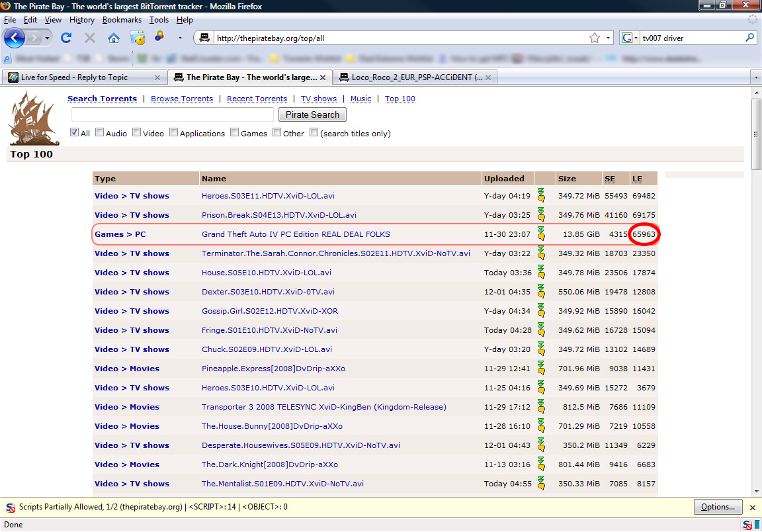The width and height of the screenshot is (762, 532).
Task: Close the NoScript notification bar
Action: pyautogui.click(x=752, y=508)
